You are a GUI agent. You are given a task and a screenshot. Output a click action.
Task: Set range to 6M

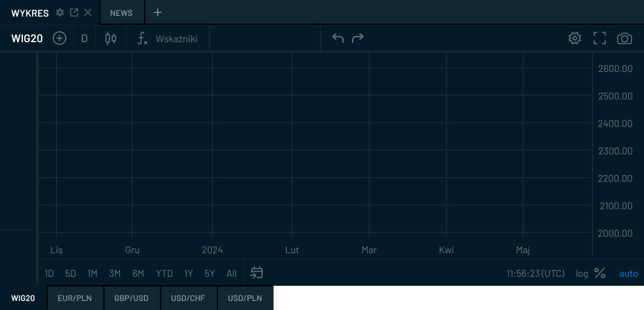tap(138, 273)
